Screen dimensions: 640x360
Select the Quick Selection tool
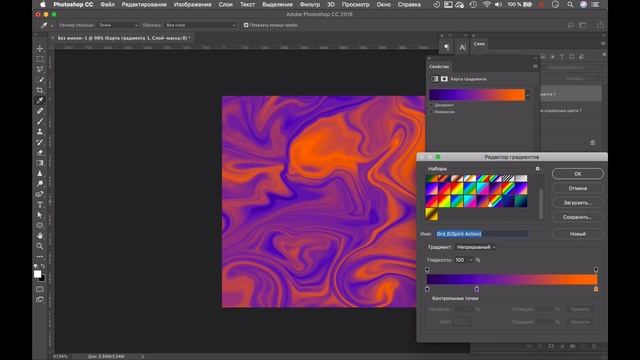(x=40, y=80)
